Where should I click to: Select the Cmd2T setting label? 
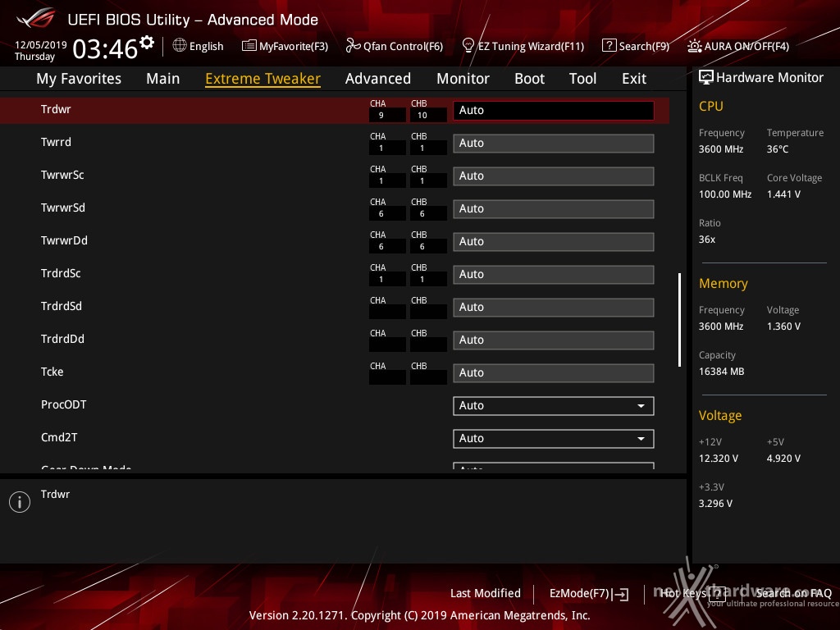coord(59,437)
